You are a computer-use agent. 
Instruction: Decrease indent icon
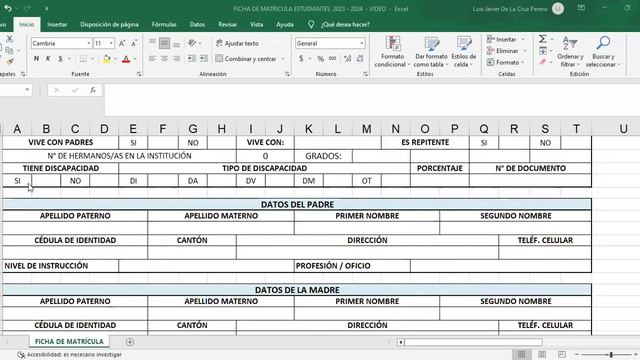click(x=191, y=59)
